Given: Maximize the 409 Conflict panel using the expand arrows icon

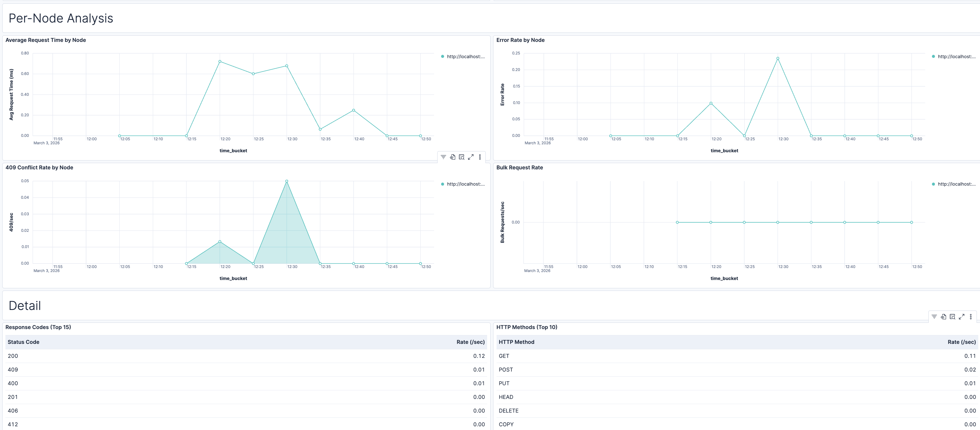Looking at the screenshot, I should pyautogui.click(x=471, y=157).
